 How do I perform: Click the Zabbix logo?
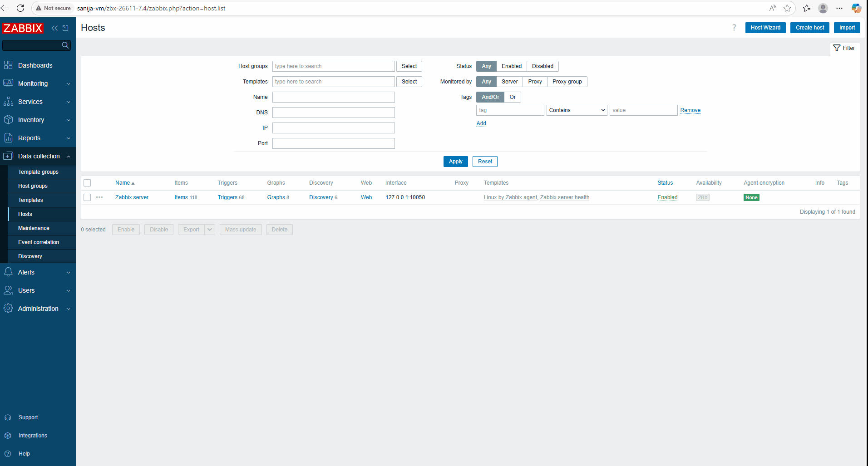click(23, 28)
